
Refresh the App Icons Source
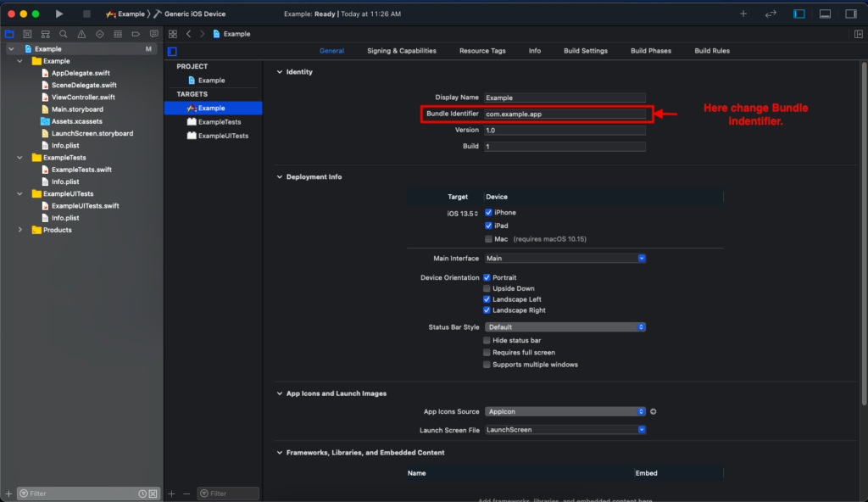tap(652, 411)
